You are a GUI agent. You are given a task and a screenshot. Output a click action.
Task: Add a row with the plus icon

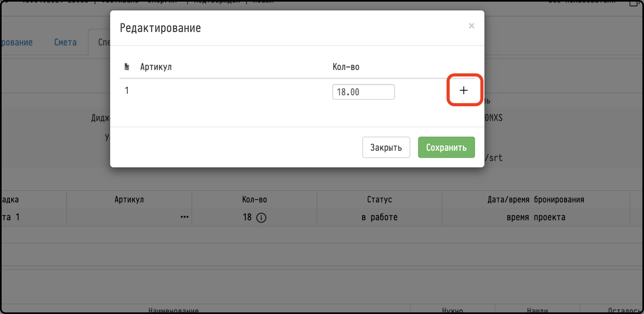464,90
